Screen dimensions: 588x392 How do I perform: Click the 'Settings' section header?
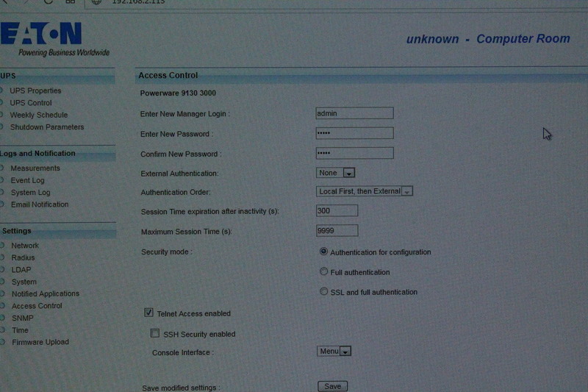click(x=16, y=231)
